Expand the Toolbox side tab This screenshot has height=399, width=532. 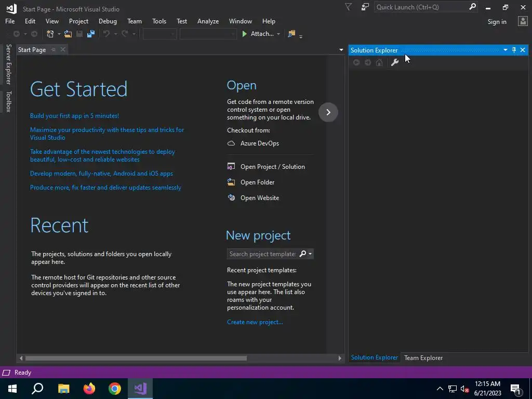coord(8,101)
